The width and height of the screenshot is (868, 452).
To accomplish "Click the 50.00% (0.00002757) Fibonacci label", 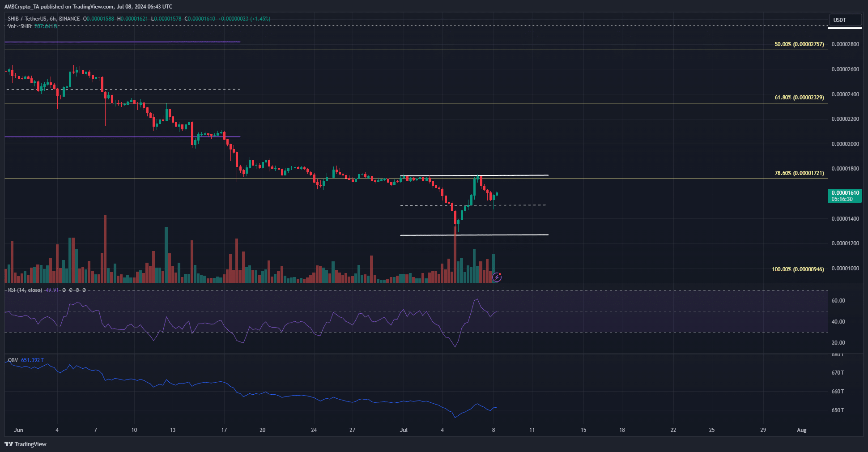I will tap(799, 44).
